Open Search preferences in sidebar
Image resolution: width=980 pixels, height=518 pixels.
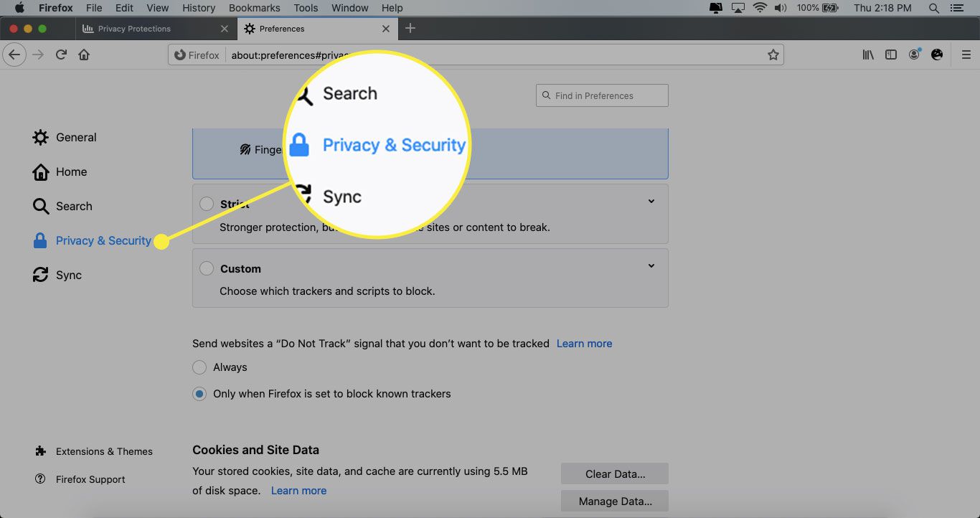[62, 206]
